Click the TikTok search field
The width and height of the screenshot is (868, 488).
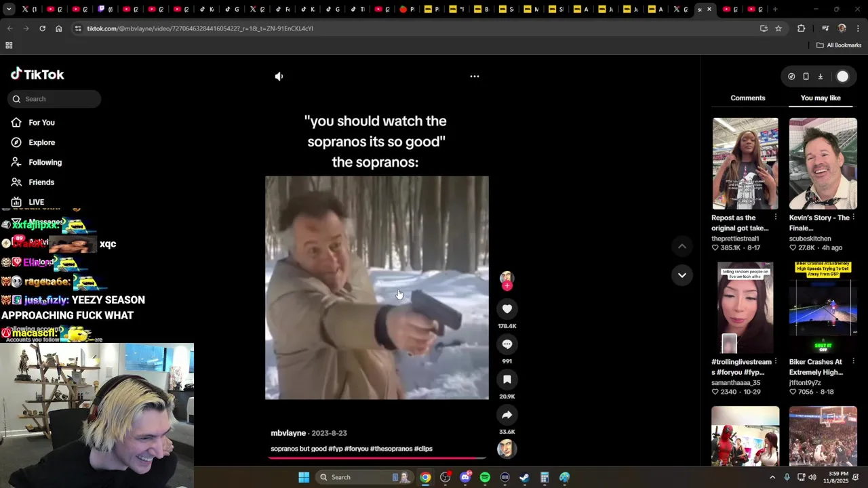(54, 99)
